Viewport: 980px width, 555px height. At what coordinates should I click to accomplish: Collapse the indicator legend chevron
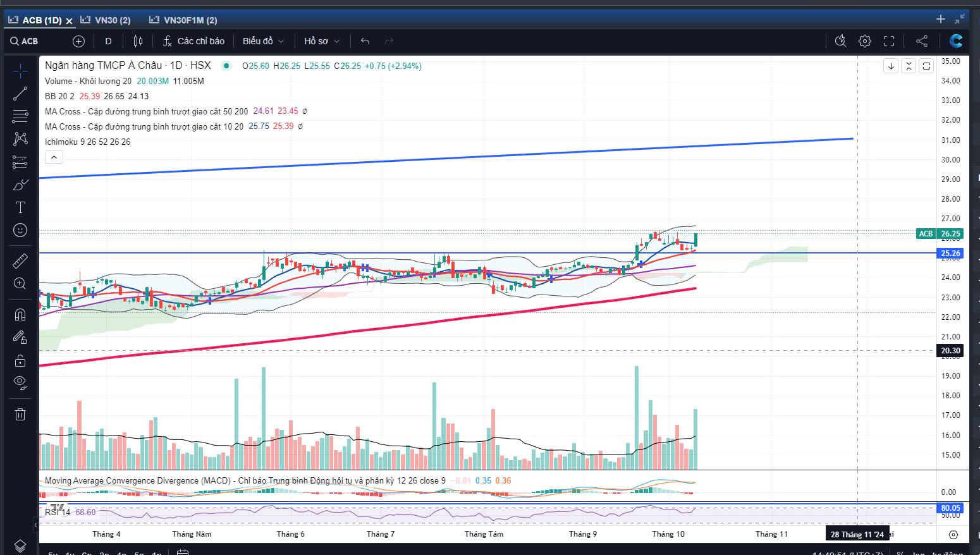54,157
